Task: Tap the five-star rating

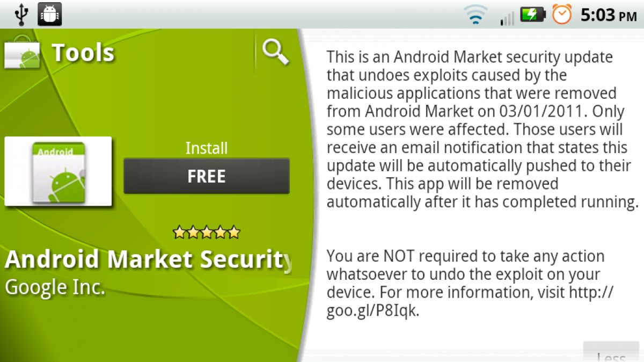Action: pos(207,233)
